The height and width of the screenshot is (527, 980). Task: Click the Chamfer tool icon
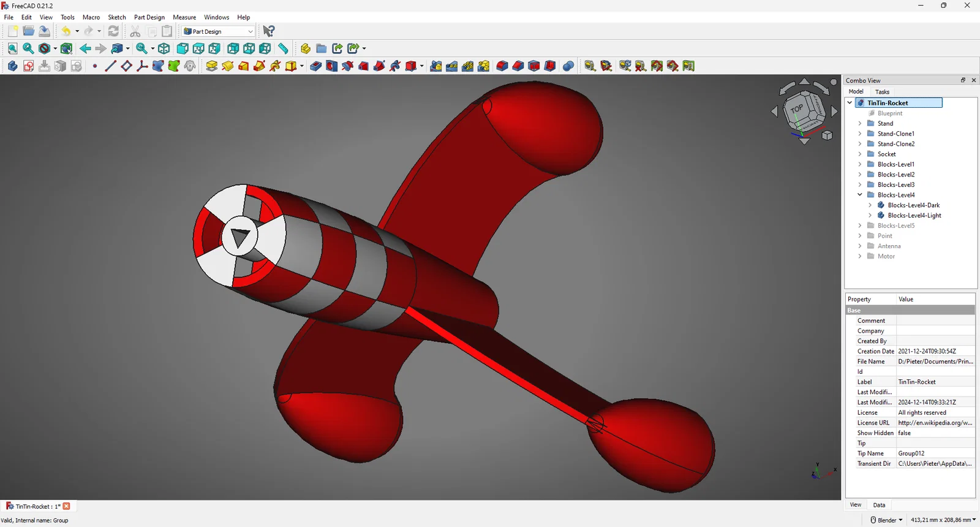[x=518, y=66]
